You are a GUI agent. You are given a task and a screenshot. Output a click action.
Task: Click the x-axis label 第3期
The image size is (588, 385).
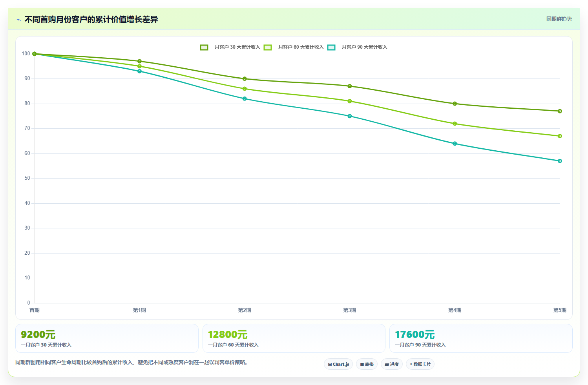[350, 310]
